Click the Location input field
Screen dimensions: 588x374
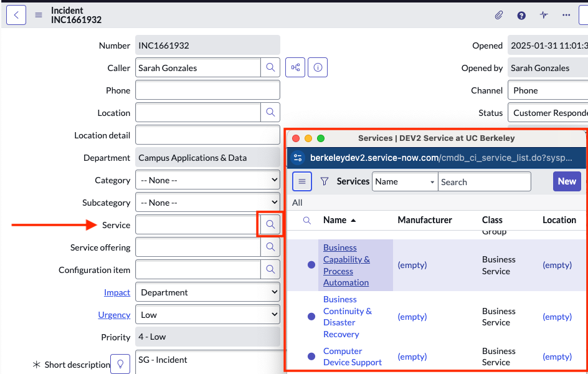point(198,112)
